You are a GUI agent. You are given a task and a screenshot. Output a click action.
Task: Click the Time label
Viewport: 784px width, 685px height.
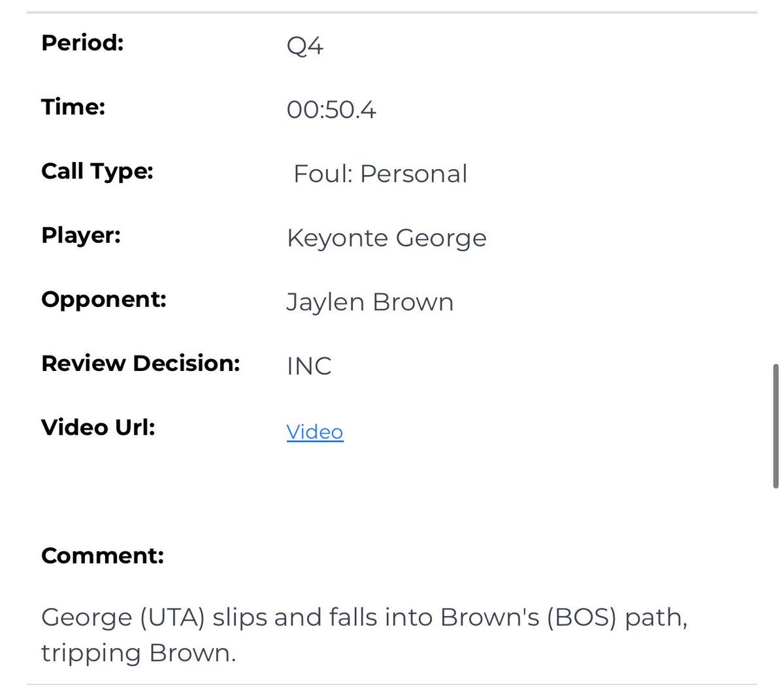73,107
